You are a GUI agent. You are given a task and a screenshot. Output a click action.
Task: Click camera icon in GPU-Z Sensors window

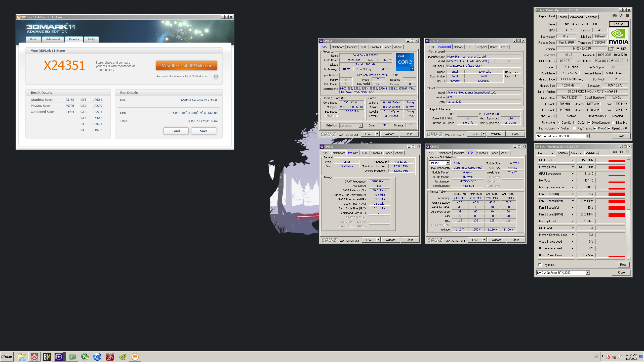(x=615, y=152)
